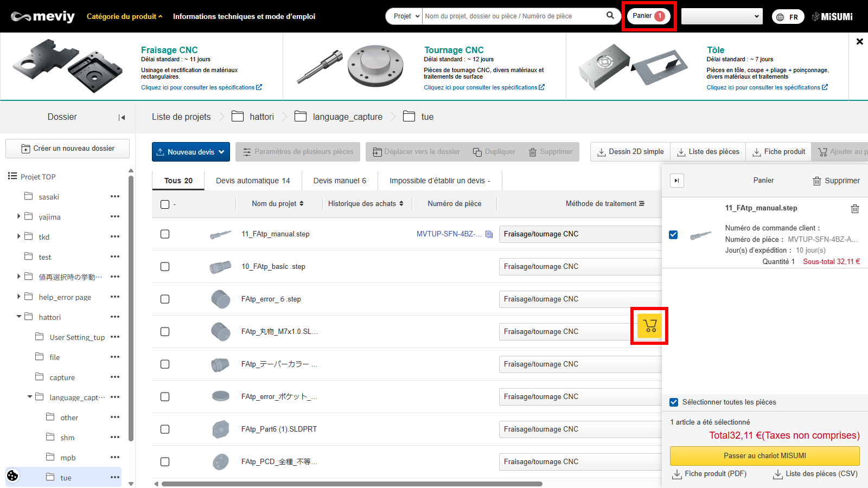Screen dimensions: 868x488
Task: Check the 10_FAtp_basic .step row checkbox
Action: click(165, 267)
